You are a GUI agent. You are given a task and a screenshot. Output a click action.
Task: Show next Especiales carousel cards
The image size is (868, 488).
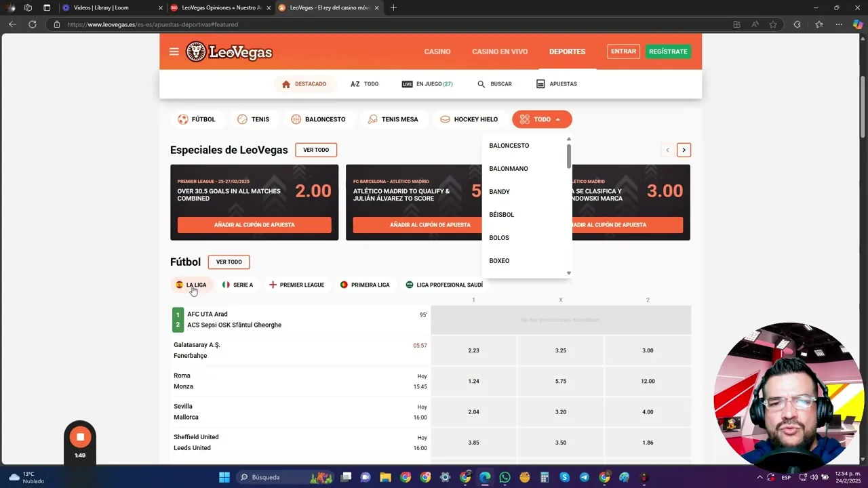(684, 150)
